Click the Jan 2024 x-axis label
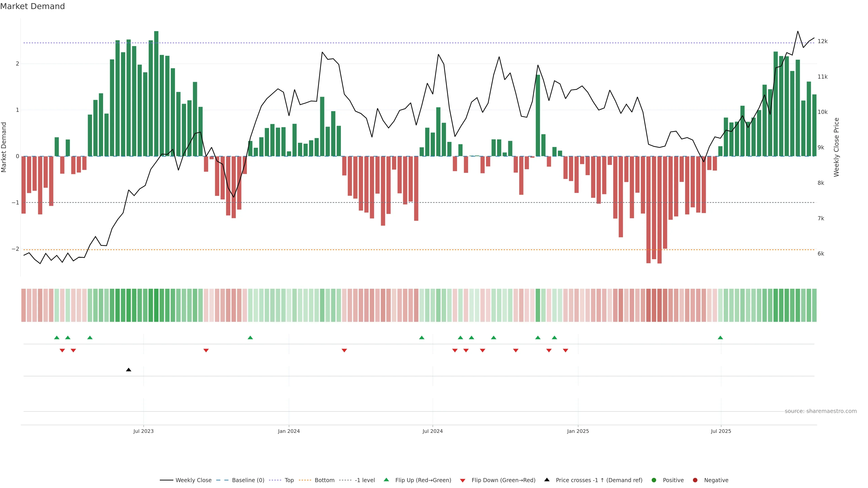The image size is (868, 488). 288,431
